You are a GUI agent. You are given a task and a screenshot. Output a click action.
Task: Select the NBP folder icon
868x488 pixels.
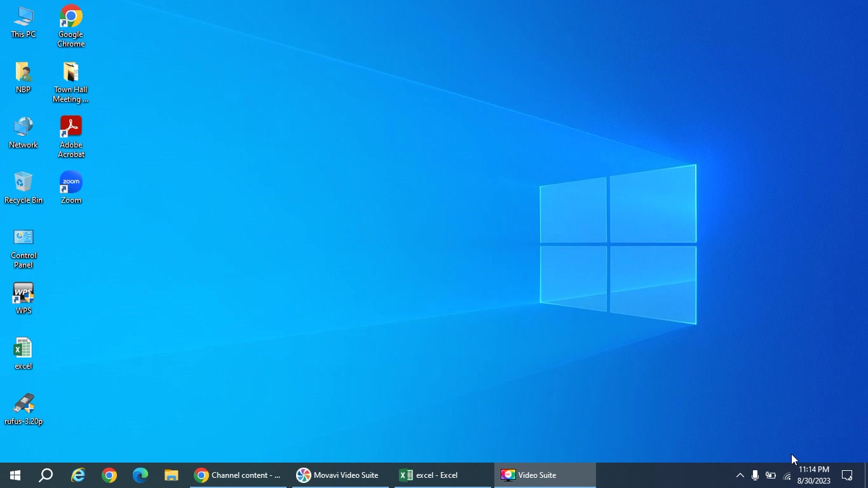click(24, 78)
